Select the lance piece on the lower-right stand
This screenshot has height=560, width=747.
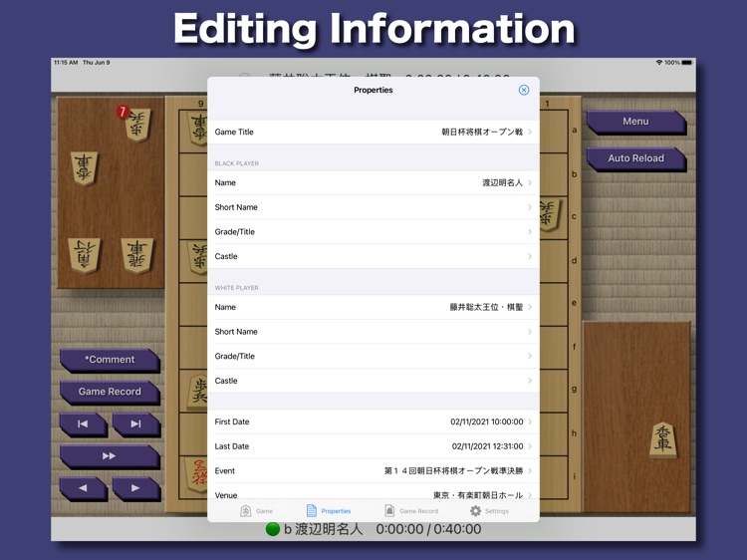click(663, 440)
